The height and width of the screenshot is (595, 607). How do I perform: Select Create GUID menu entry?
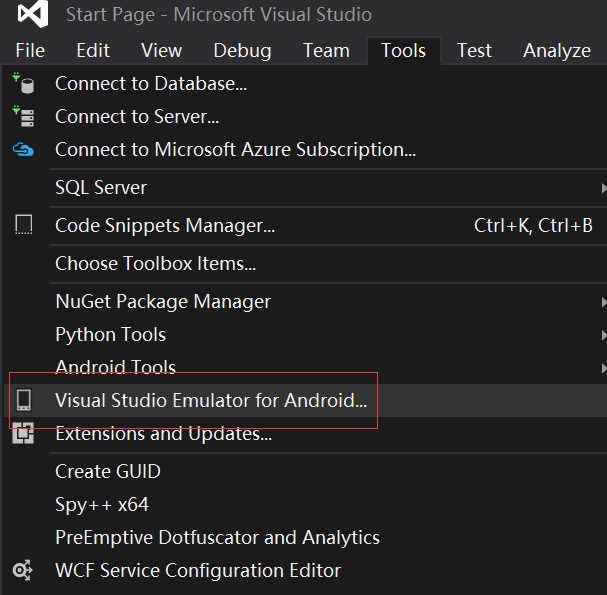point(107,472)
